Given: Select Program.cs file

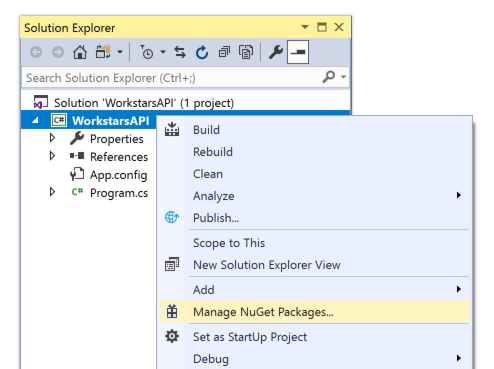Looking at the screenshot, I should pyautogui.click(x=119, y=193).
